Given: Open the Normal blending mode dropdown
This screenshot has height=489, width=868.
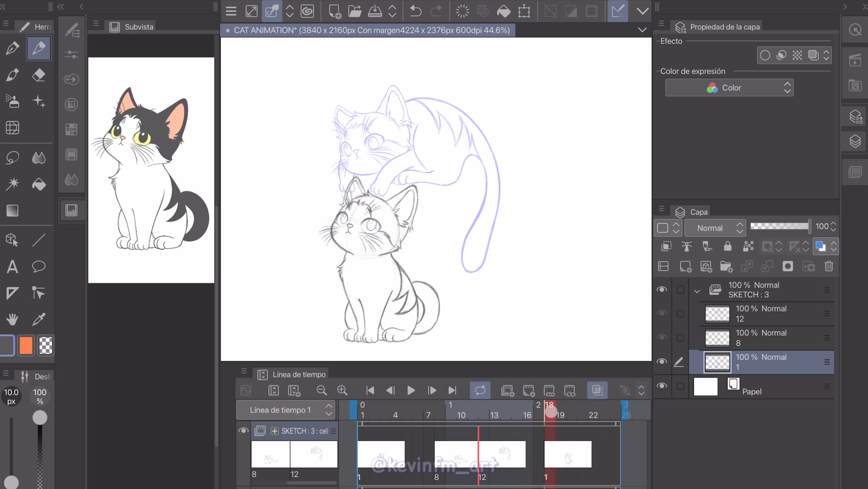Looking at the screenshot, I should pyautogui.click(x=715, y=228).
